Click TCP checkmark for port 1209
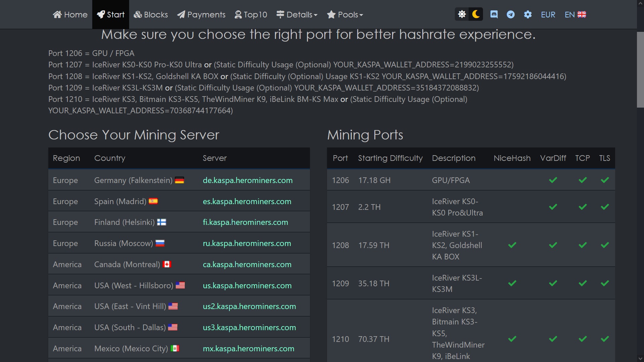This screenshot has width=644, height=362. 583,283
